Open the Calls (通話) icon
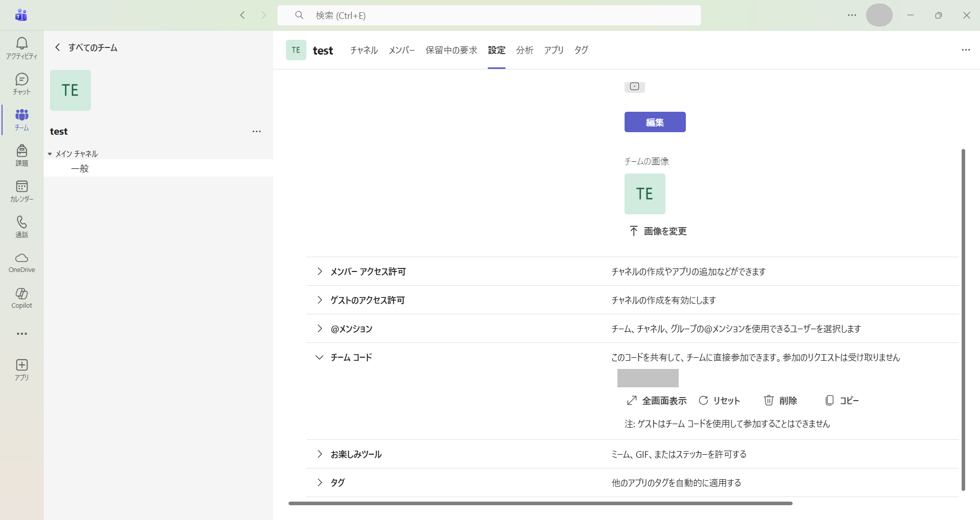The height and width of the screenshot is (520, 980). tap(21, 222)
